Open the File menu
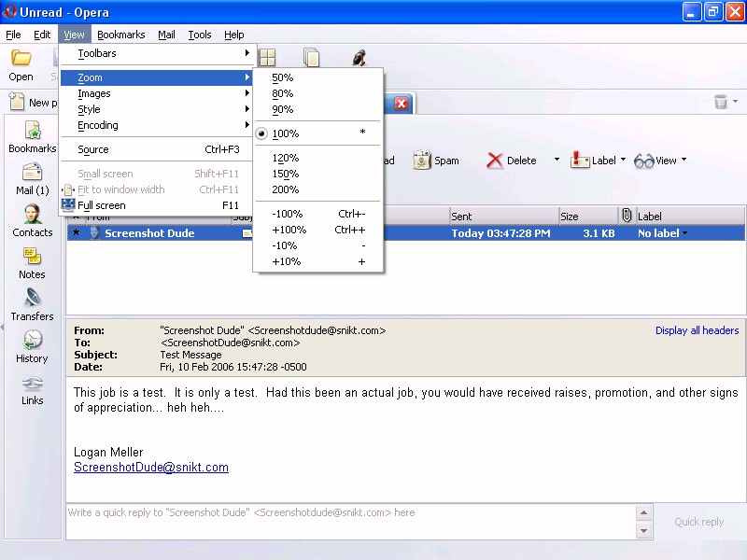 pos(13,35)
